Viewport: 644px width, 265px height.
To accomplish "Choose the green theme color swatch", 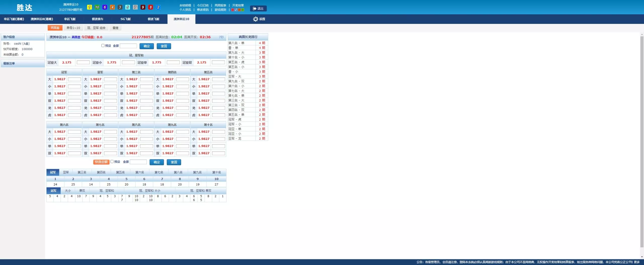I will click(243, 10).
